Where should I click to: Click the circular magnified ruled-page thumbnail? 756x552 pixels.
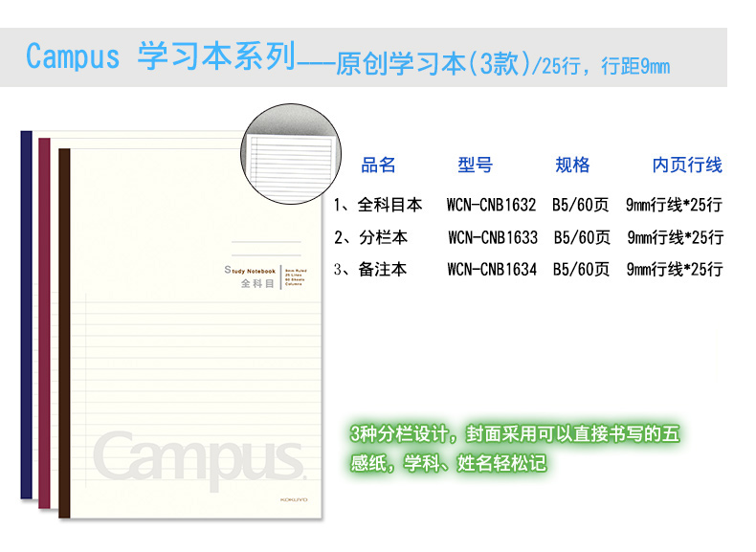pyautogui.click(x=291, y=153)
